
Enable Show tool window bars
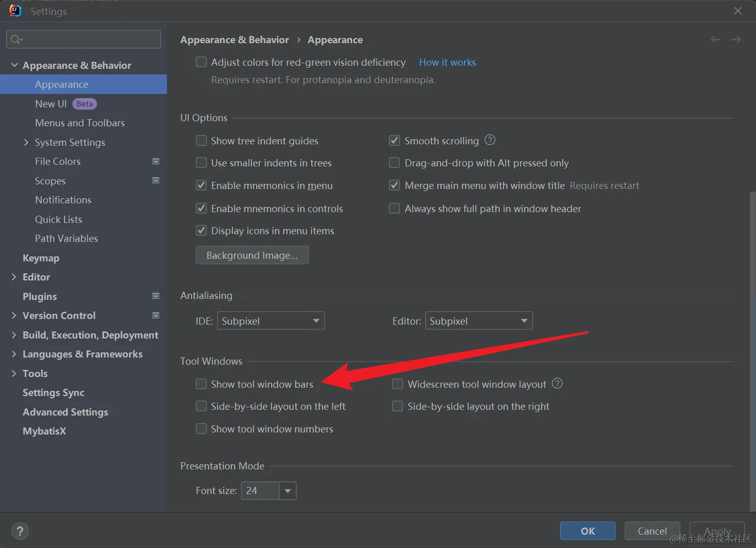[x=201, y=384]
